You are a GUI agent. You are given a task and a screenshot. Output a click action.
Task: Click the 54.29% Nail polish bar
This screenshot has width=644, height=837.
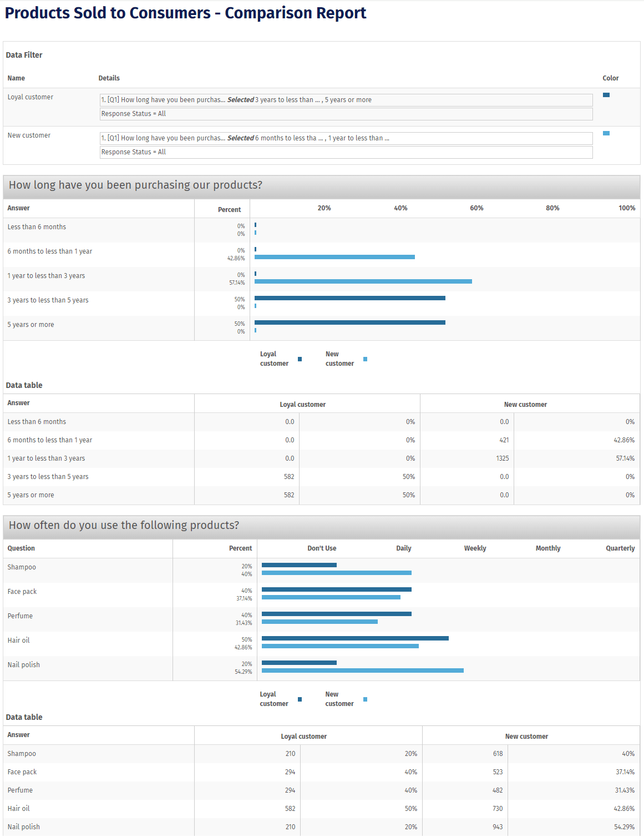click(362, 670)
